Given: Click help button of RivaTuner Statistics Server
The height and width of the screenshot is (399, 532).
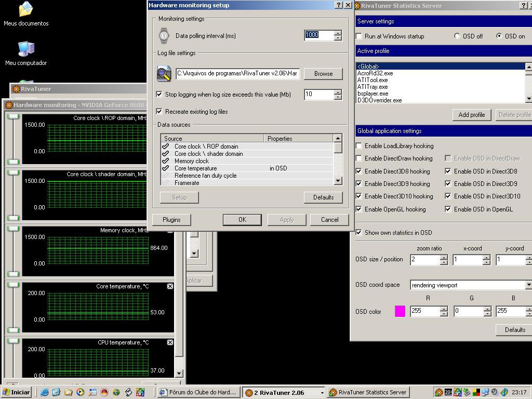Looking at the screenshot, I should 524,5.
